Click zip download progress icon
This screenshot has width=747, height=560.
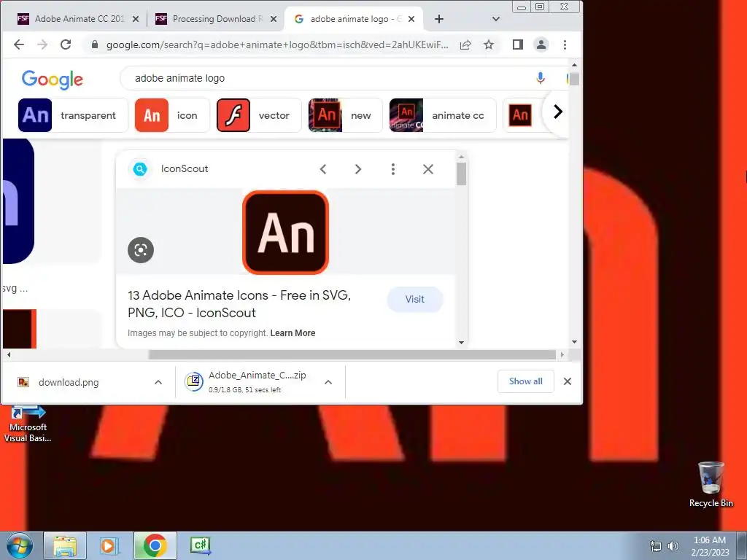pyautogui.click(x=194, y=381)
